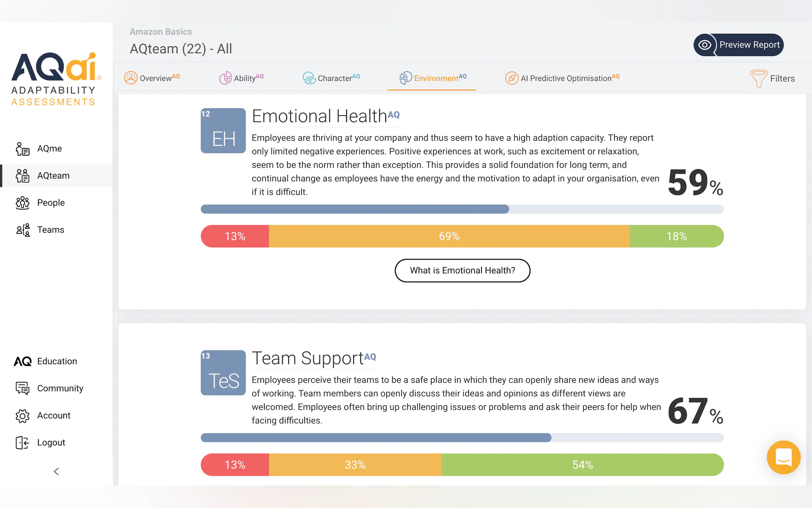This screenshot has width=812, height=508.
Task: Click the People group icon
Action: point(22,203)
